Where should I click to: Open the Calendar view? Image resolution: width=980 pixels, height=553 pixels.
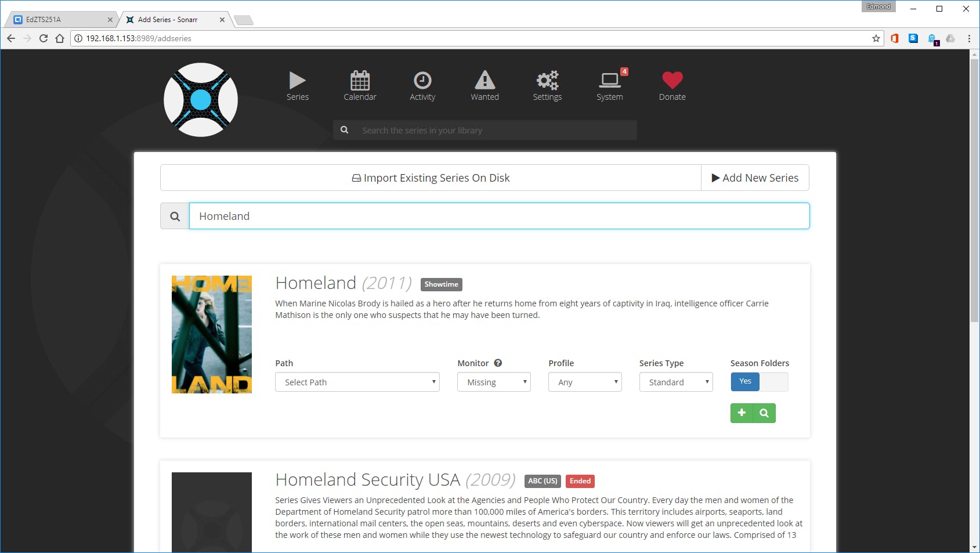360,86
